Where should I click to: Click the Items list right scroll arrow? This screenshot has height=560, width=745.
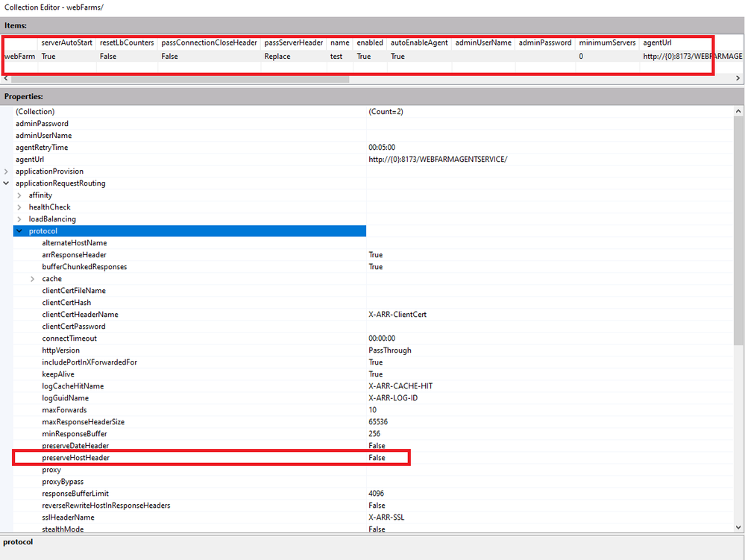click(x=738, y=78)
